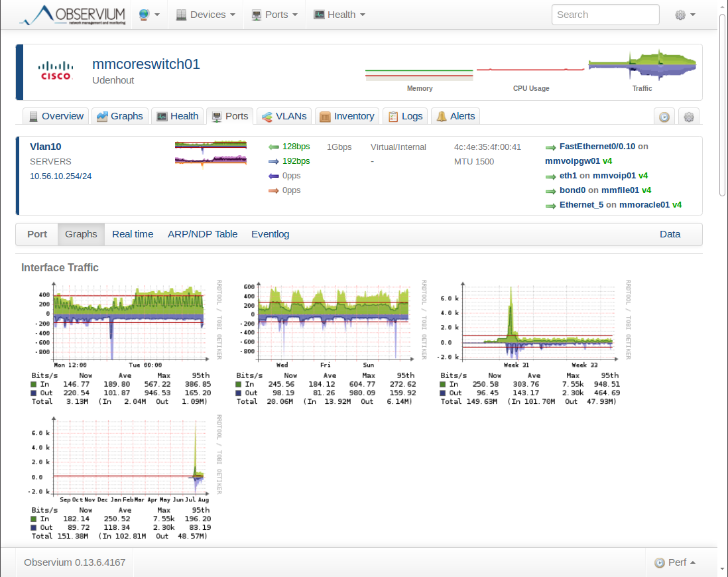The image size is (728, 577).
Task: Open the daily Mon-Tue traffic graph
Action: [125, 342]
